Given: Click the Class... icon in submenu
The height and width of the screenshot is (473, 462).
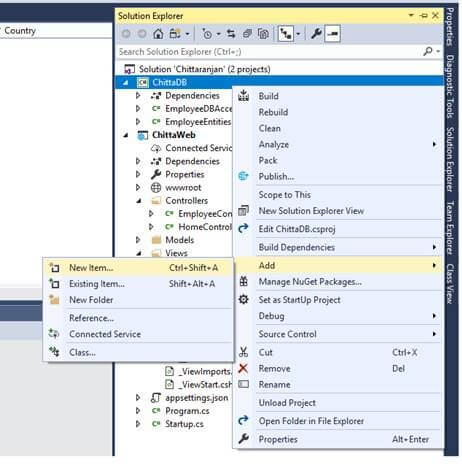Looking at the screenshot, I should 54,352.
